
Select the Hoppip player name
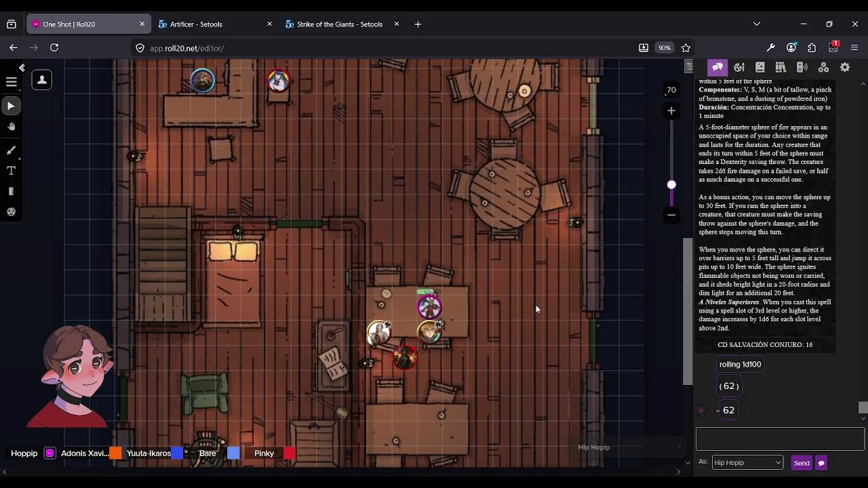click(24, 453)
